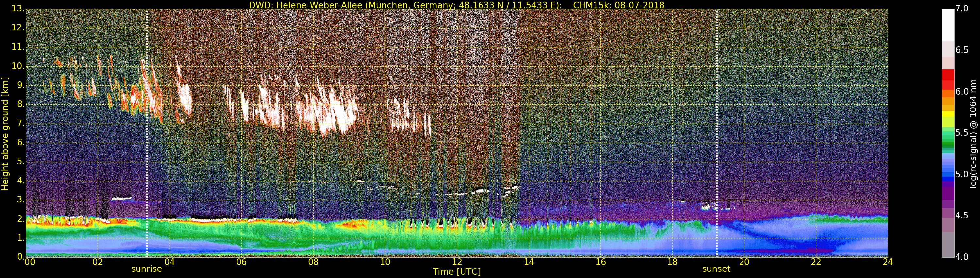Click the 24 tick at time axis end
The height and width of the screenshot is (278, 980).
(888, 262)
